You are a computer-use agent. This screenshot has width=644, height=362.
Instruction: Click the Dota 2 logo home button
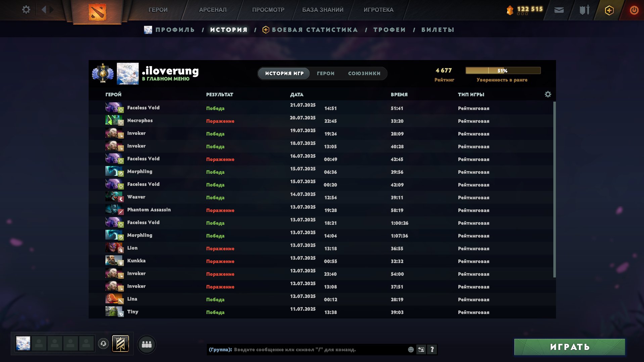(x=97, y=12)
